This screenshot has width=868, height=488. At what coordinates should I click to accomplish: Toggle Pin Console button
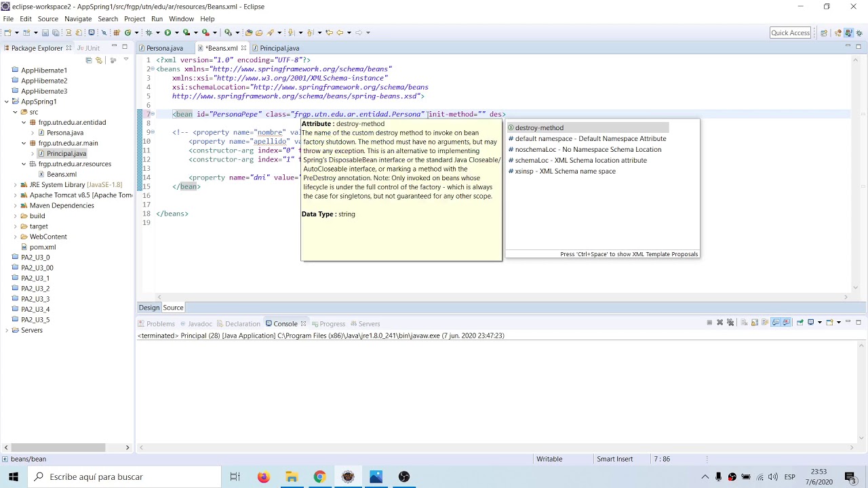(x=800, y=323)
